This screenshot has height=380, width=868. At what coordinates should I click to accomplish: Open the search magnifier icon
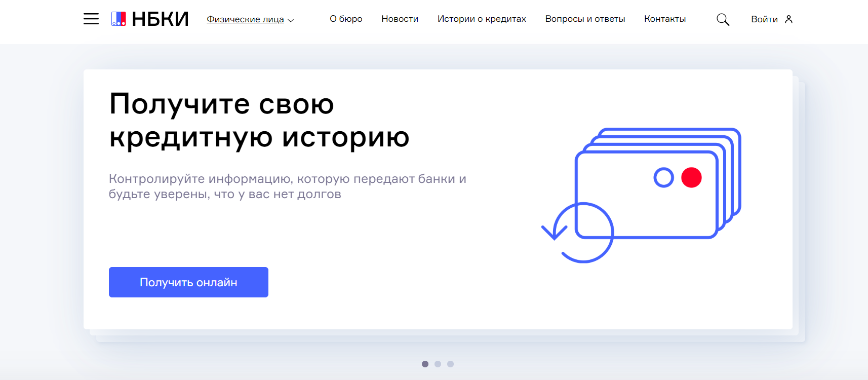click(x=723, y=19)
